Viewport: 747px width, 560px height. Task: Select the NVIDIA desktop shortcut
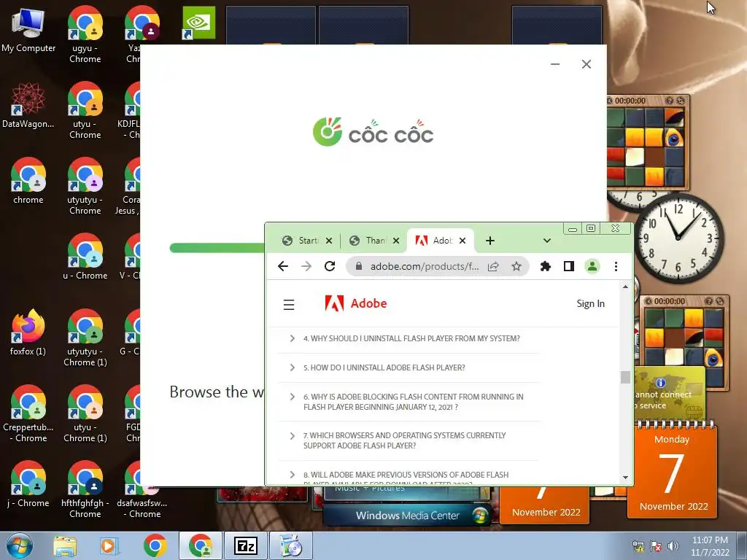point(198,23)
